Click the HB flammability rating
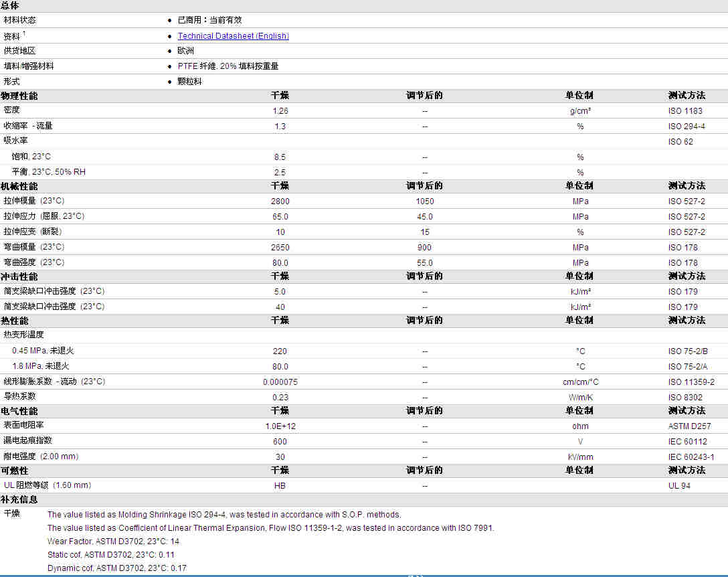Screen dimensions: 728x577 click(x=280, y=485)
